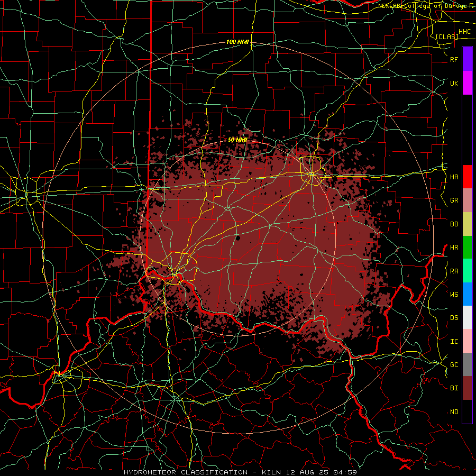Click the Hydrometeor Classification KILN title text
The height and width of the screenshot is (476, 476).
(x=240, y=472)
